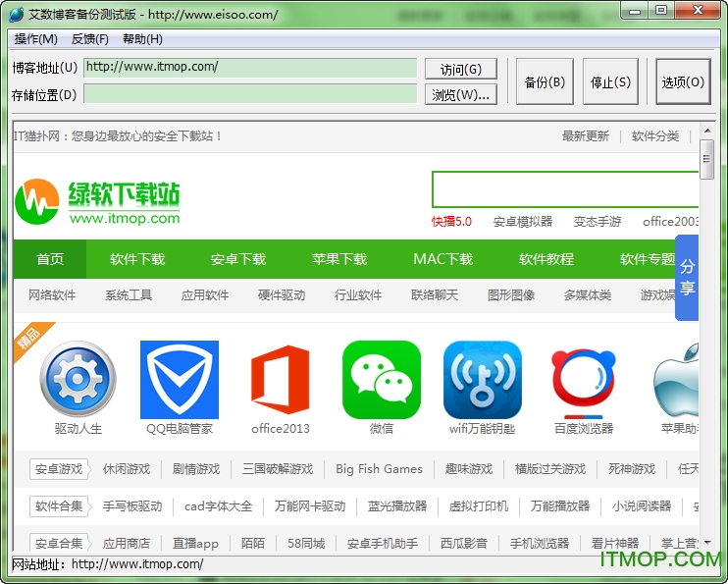Click the office2013 icon
Viewport: 728px width, 584px height.
280,380
